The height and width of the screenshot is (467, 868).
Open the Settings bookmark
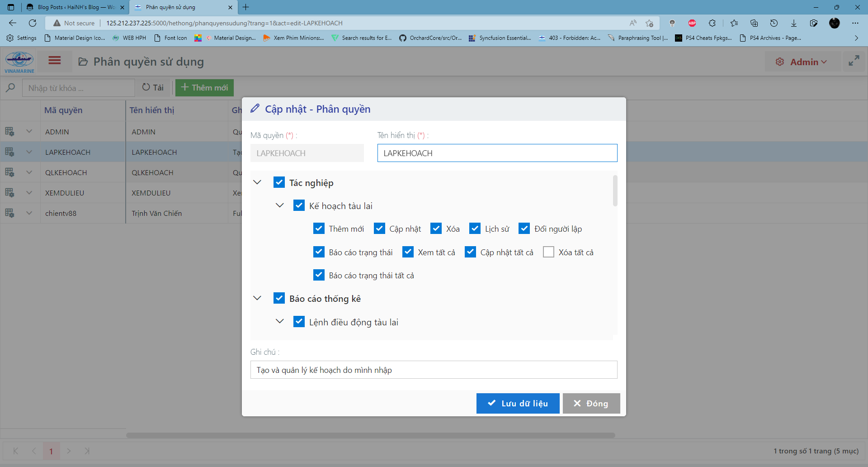22,38
